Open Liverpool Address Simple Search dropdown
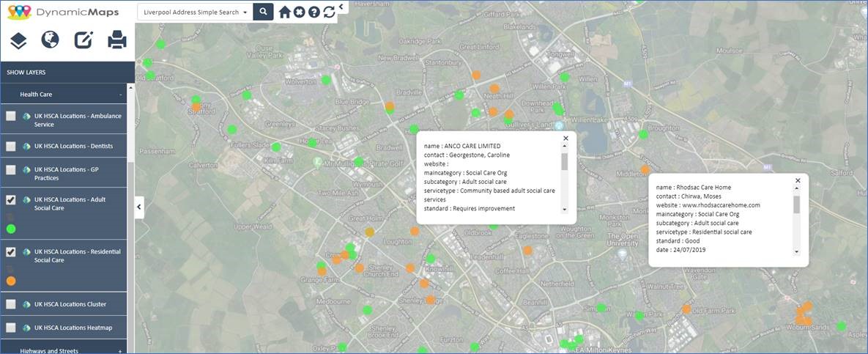Image resolution: width=868 pixels, height=354 pixels. click(195, 12)
